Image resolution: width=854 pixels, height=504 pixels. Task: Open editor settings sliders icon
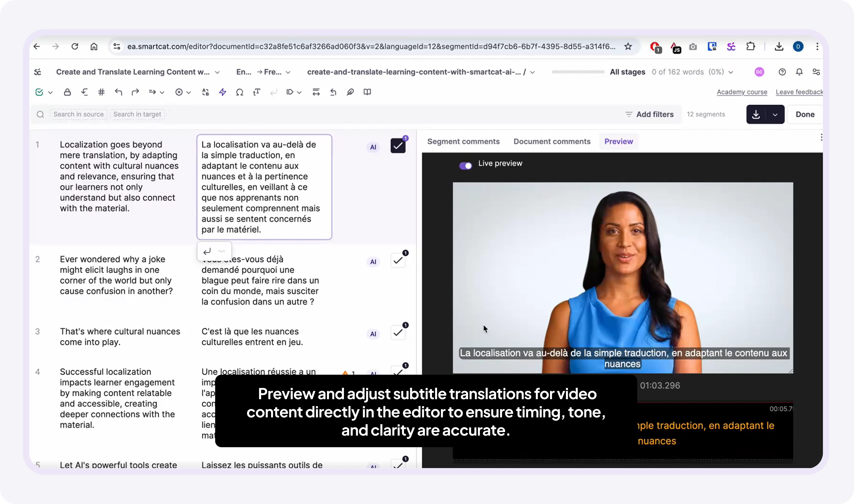816,72
